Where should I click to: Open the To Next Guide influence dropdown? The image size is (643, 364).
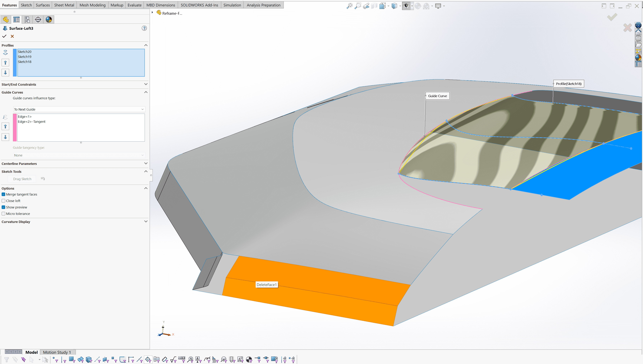click(x=79, y=109)
